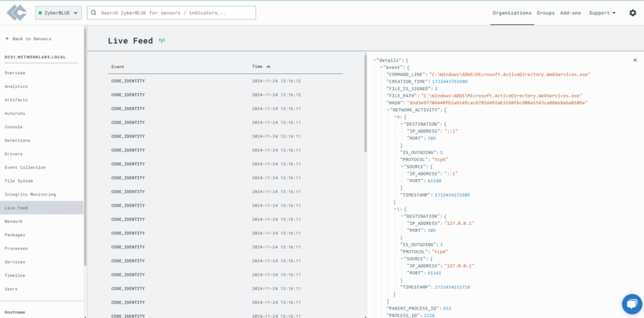Click the Time column header
The height and width of the screenshot is (318, 644).
tap(257, 67)
